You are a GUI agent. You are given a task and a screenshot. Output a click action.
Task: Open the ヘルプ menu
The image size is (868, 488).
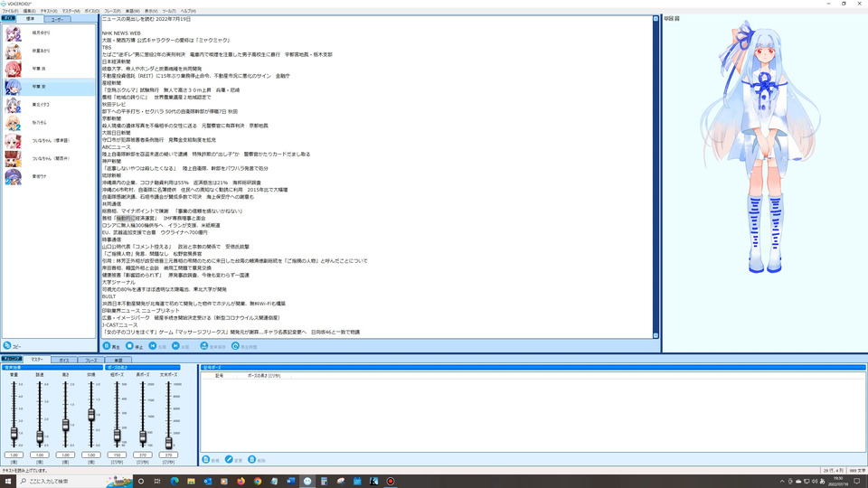click(x=188, y=11)
